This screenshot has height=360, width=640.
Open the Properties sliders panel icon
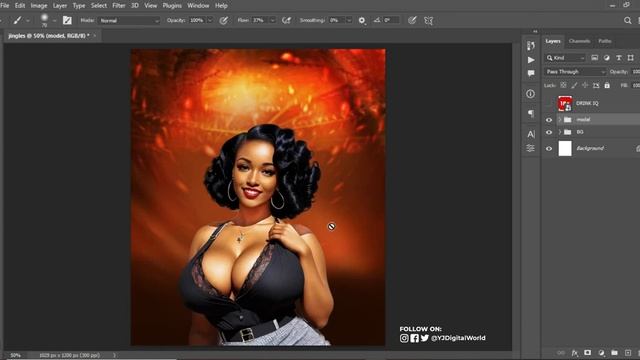531,148
